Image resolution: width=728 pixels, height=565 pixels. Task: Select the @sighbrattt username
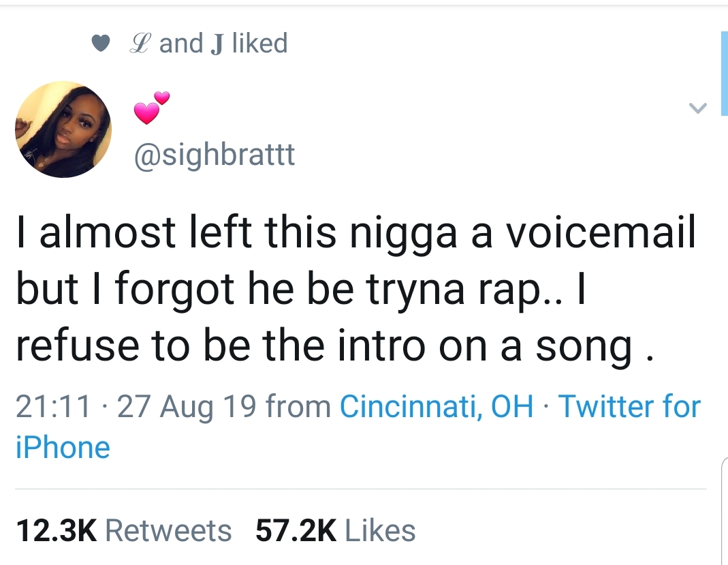click(x=211, y=155)
